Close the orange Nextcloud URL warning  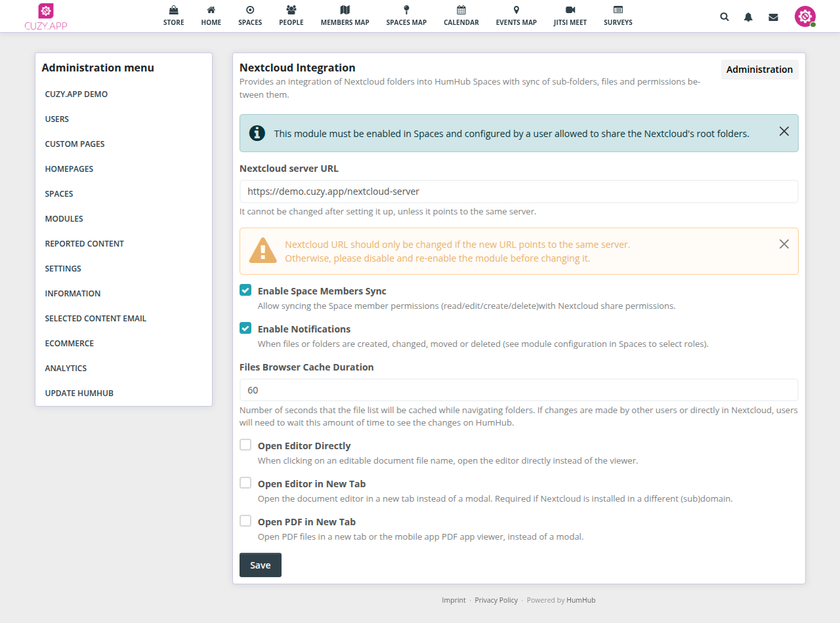pos(784,244)
